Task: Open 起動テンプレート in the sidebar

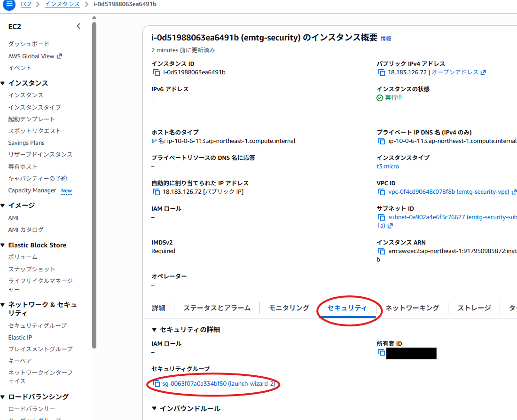Action: (31, 119)
